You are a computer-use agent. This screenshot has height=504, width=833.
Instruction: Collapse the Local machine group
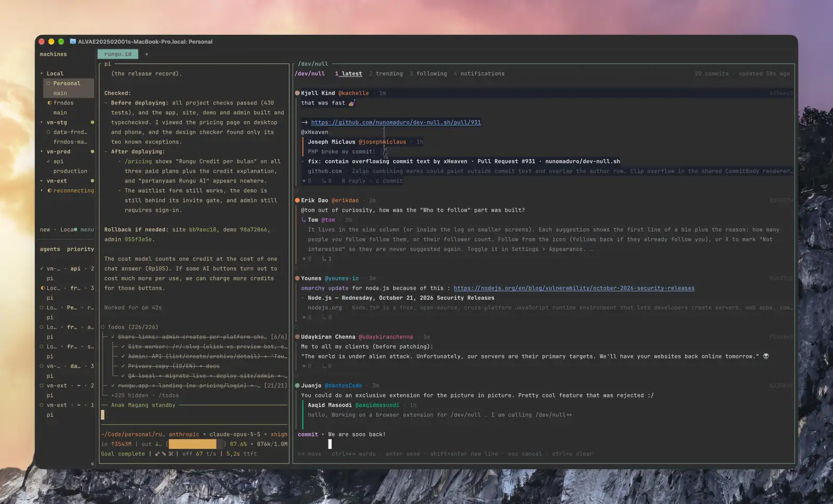(42, 74)
